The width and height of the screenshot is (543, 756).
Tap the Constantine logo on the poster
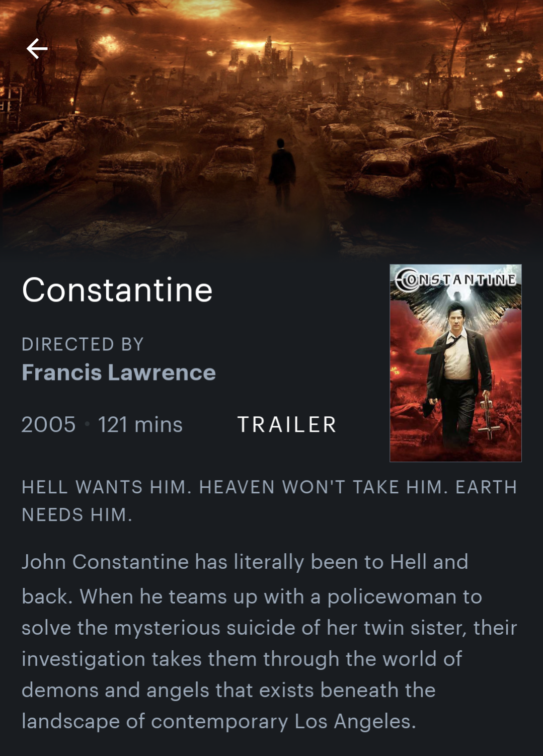coord(455,280)
